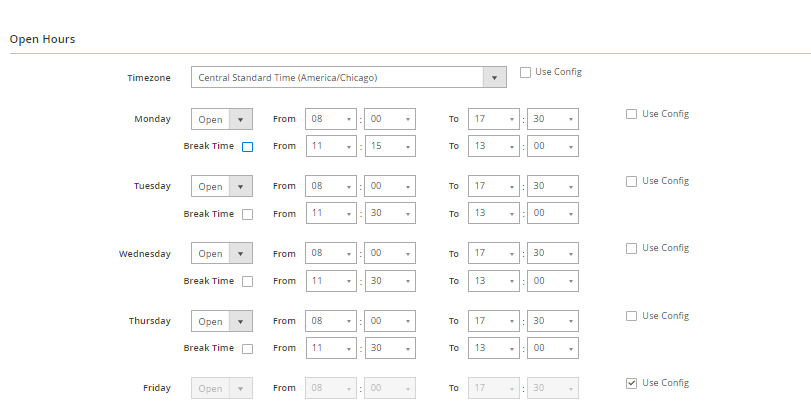Uncheck Friday's Use Config box
The height and width of the screenshot is (404, 811).
point(631,383)
